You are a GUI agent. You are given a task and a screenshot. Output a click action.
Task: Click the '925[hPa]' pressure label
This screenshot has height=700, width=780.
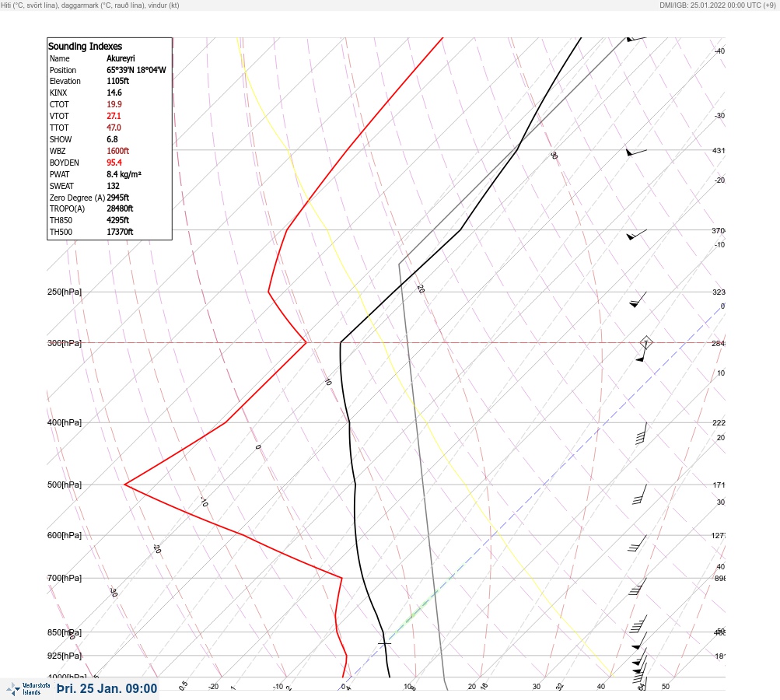point(65,656)
